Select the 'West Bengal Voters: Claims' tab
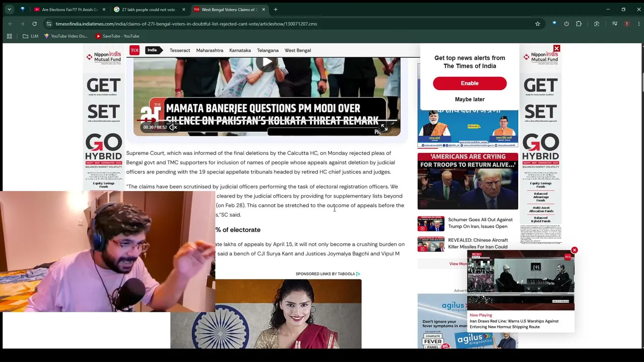644x362 pixels. [x=228, y=10]
